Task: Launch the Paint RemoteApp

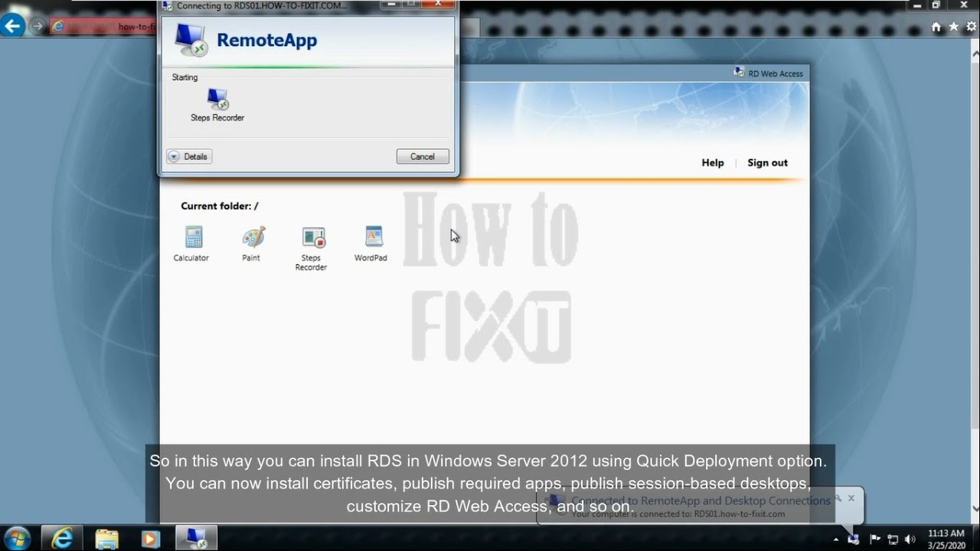Action: click(x=252, y=243)
